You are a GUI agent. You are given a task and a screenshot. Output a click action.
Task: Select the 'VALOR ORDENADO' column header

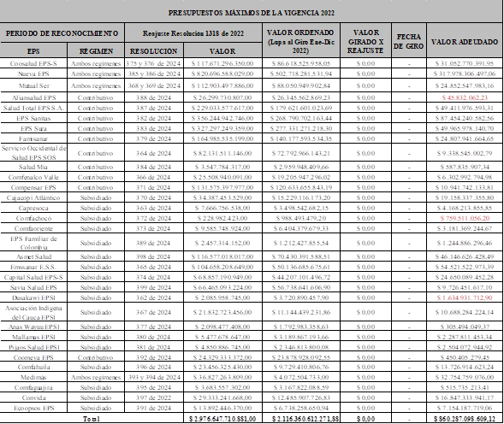pos(301,41)
